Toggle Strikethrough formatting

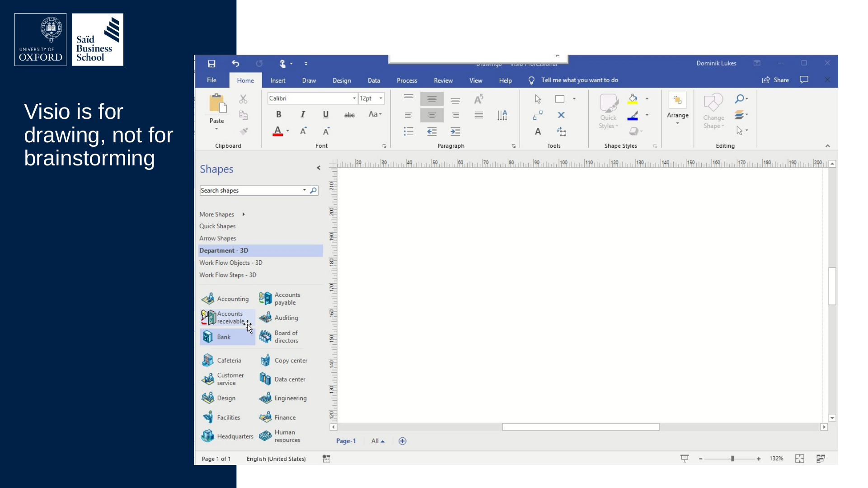pyautogui.click(x=349, y=115)
